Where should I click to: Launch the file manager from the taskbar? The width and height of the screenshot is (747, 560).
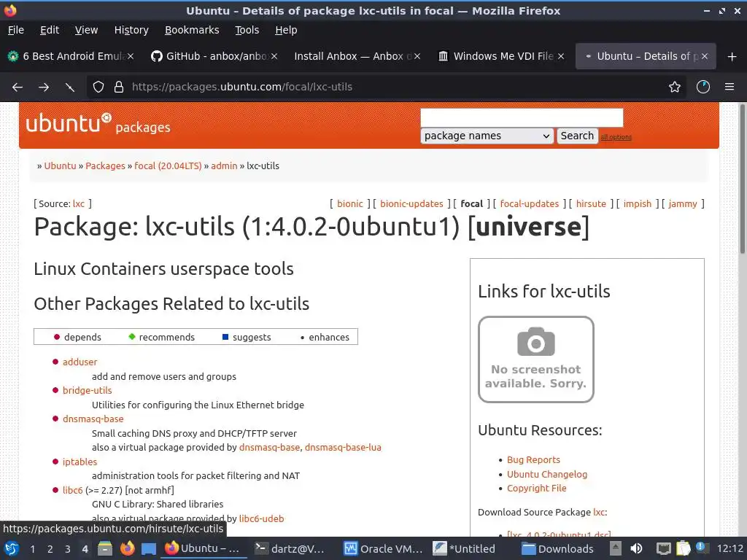pyautogui.click(x=105, y=548)
